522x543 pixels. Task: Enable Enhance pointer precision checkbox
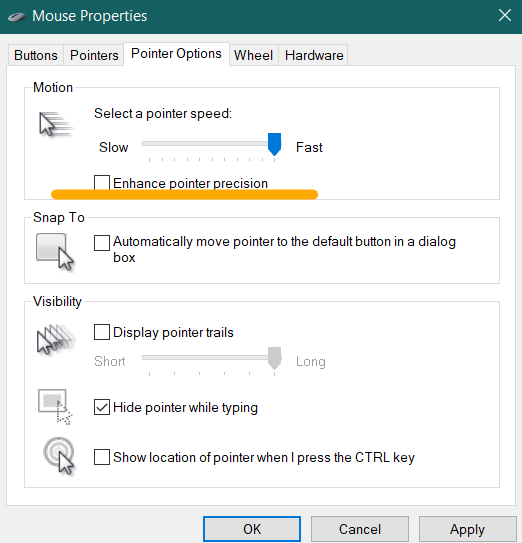click(x=102, y=183)
